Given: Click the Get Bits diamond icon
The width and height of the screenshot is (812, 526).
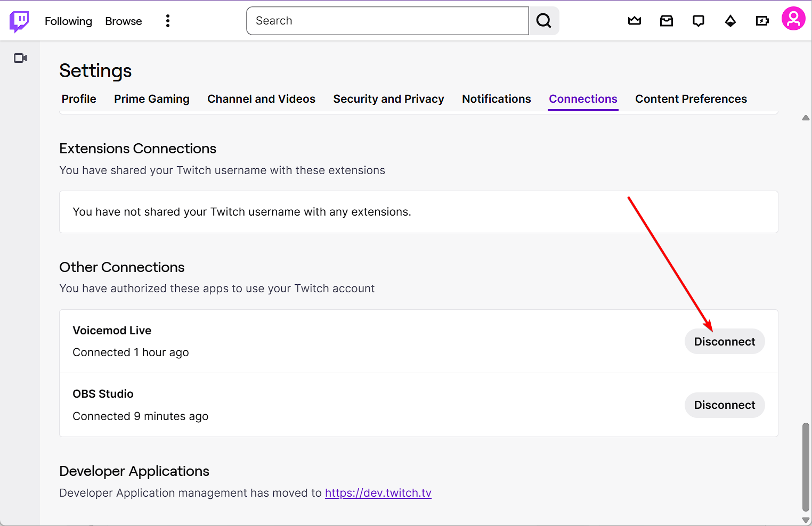Looking at the screenshot, I should [x=730, y=21].
